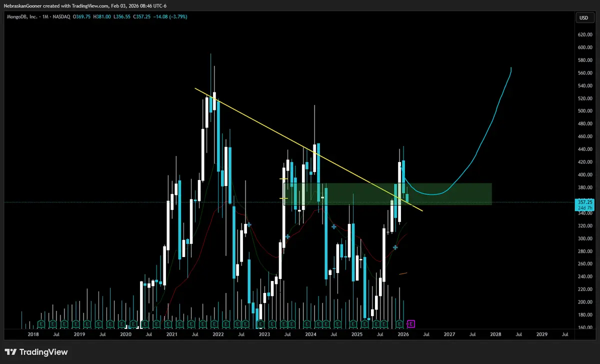
Task: Click the 320.00 price axis label
Action: (x=585, y=225)
